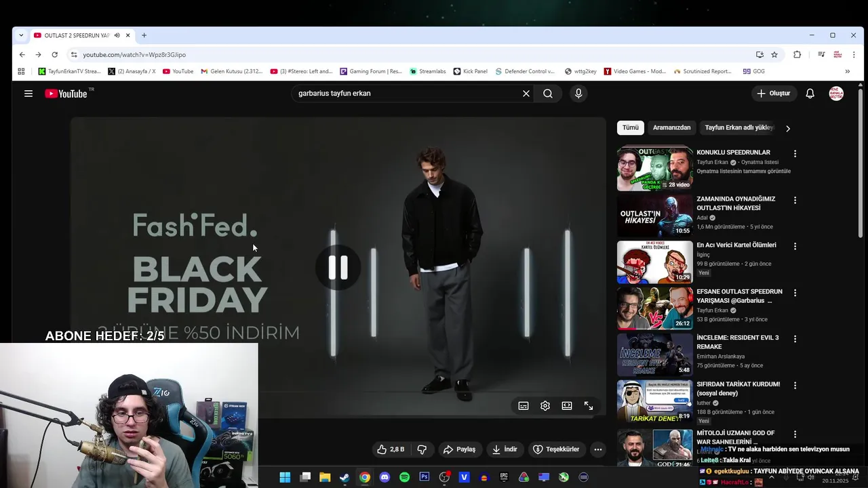This screenshot has width=868, height=488.
Task: Open the Chrome apps grid shortcut
Action: pyautogui.click(x=21, y=71)
